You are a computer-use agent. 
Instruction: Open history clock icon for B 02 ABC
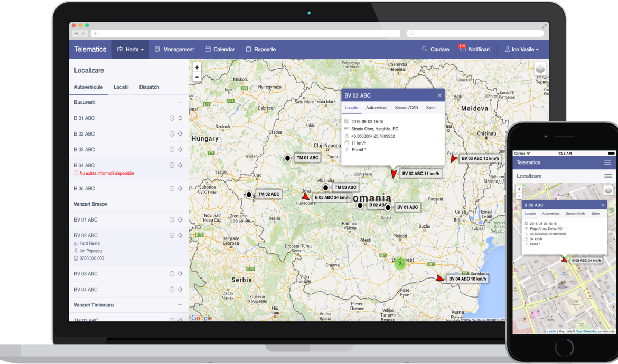pyautogui.click(x=172, y=134)
